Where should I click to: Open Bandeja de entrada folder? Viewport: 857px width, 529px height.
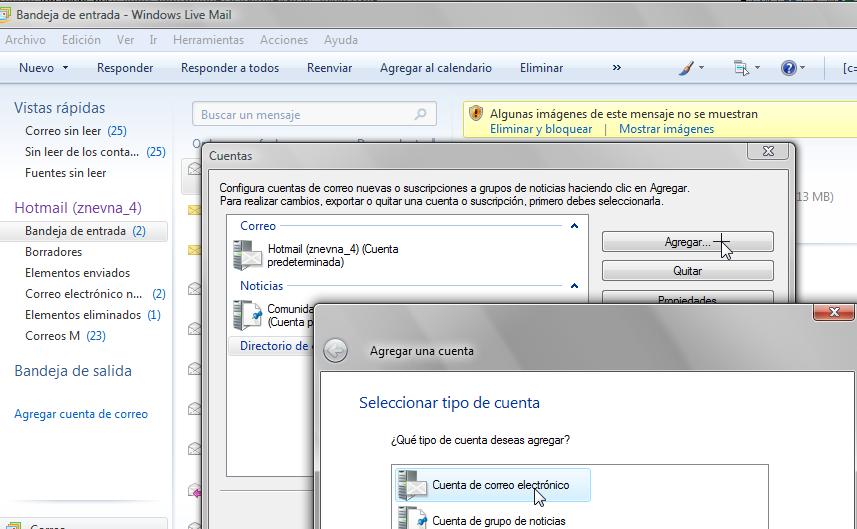(84, 231)
